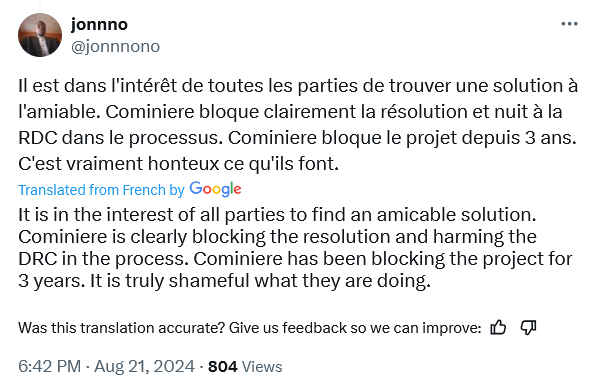Click the "Was this translation accurate?" prompt
598x390 pixels.
click(x=121, y=328)
